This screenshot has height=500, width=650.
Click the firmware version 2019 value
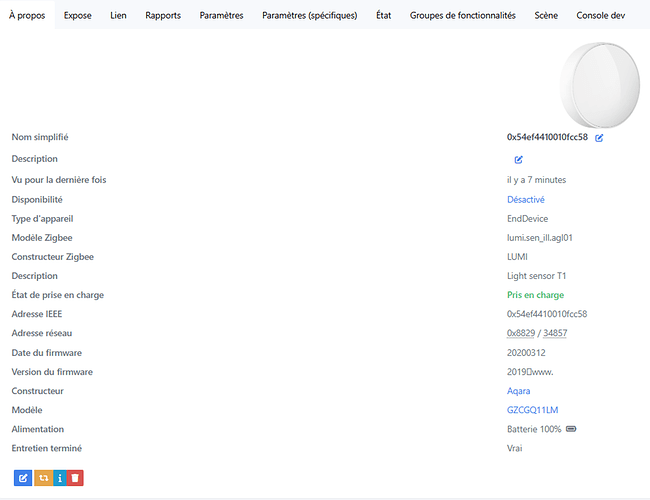(x=530, y=372)
